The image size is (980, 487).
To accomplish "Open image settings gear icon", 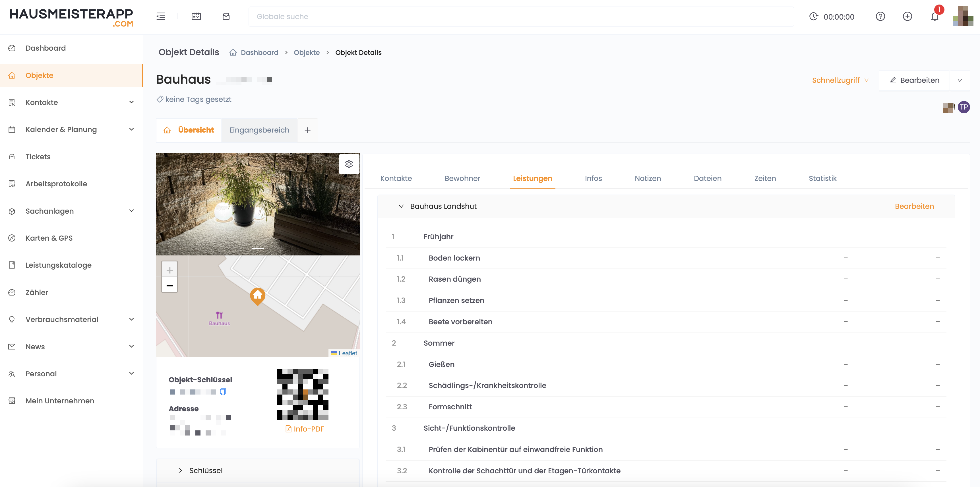I will point(349,164).
